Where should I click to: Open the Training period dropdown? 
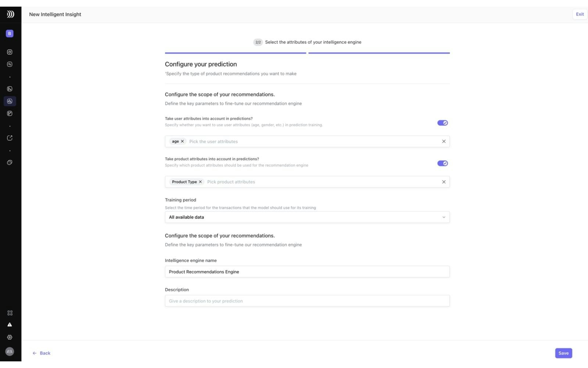click(307, 217)
